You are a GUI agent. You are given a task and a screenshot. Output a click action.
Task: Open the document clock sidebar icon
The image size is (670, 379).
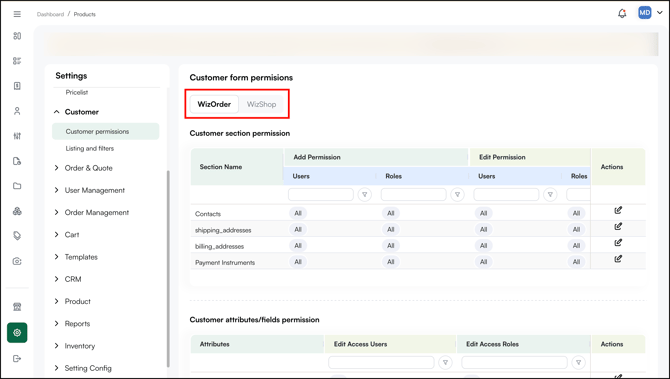coord(17,161)
